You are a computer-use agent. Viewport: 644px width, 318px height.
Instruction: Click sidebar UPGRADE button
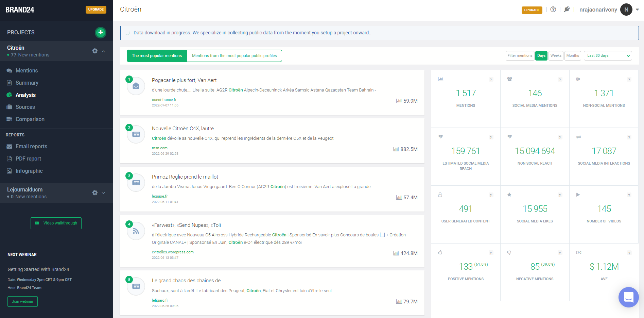click(96, 10)
